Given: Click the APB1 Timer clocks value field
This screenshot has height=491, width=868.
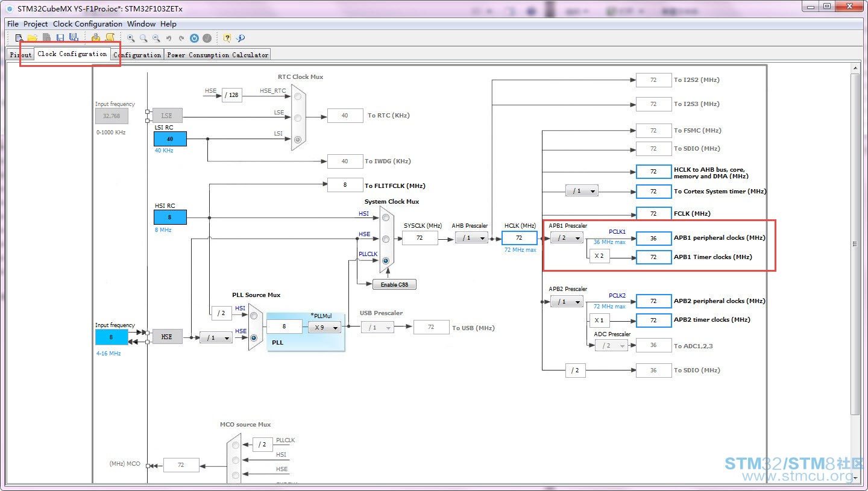Looking at the screenshot, I should pyautogui.click(x=653, y=257).
